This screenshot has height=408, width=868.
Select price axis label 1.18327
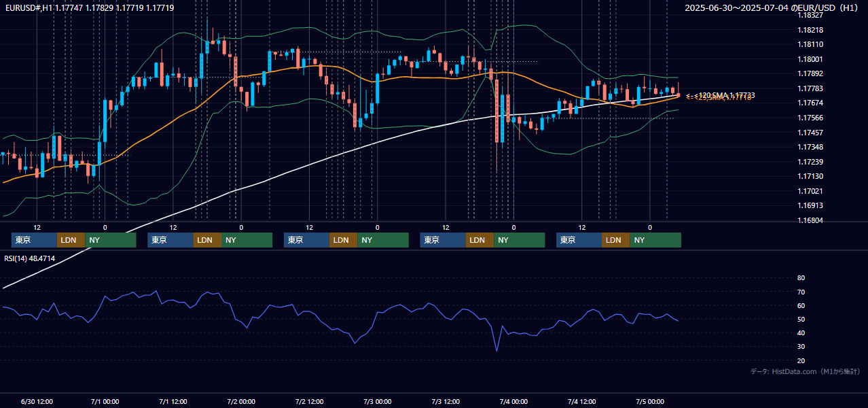pyautogui.click(x=810, y=15)
